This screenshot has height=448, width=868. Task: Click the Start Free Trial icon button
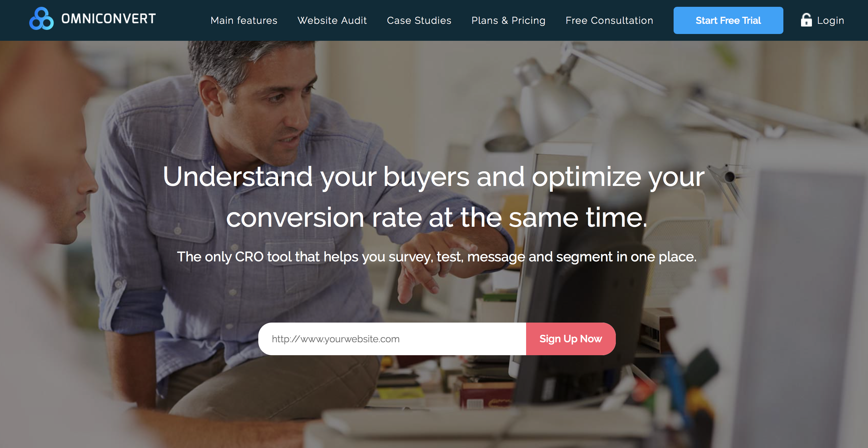click(x=729, y=20)
